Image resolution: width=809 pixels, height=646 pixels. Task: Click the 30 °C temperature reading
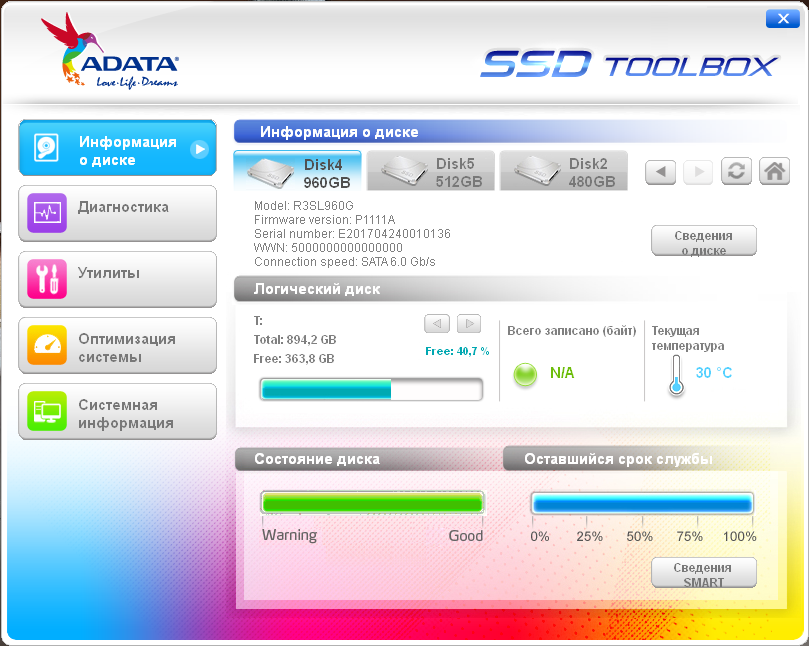click(714, 373)
